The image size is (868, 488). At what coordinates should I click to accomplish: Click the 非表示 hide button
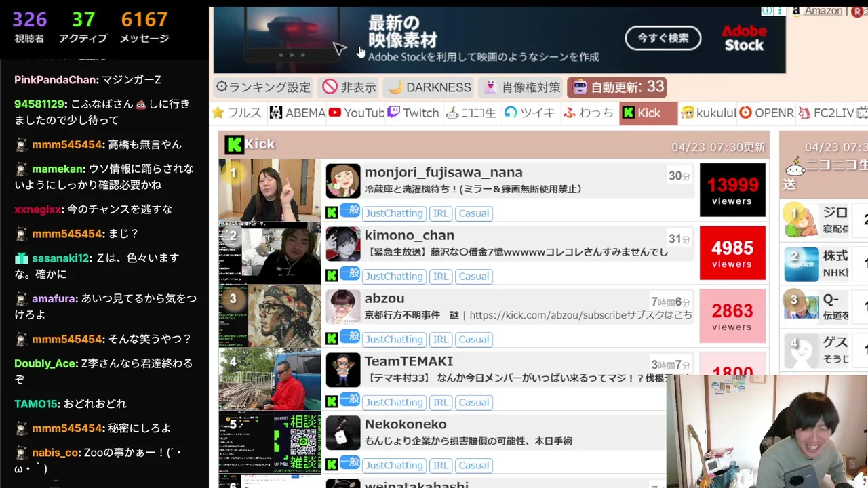point(349,87)
